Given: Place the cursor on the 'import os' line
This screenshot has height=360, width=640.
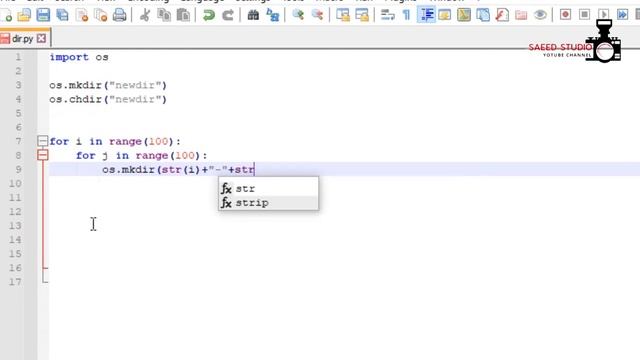Looking at the screenshot, I should (x=79, y=57).
